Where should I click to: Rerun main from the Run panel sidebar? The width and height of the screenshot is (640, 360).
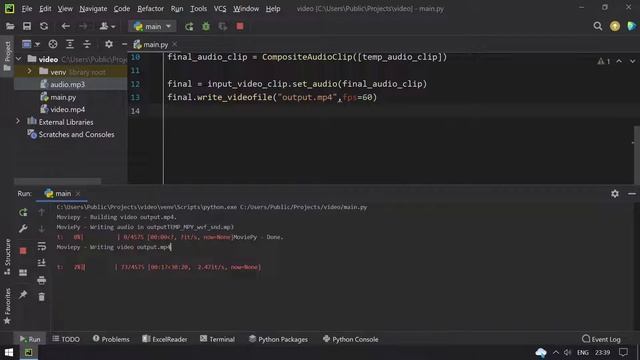coord(23,212)
